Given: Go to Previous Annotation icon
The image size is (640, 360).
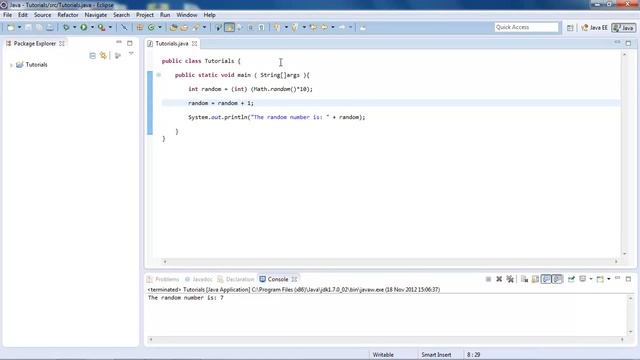Looking at the screenshot, I should 295,27.
